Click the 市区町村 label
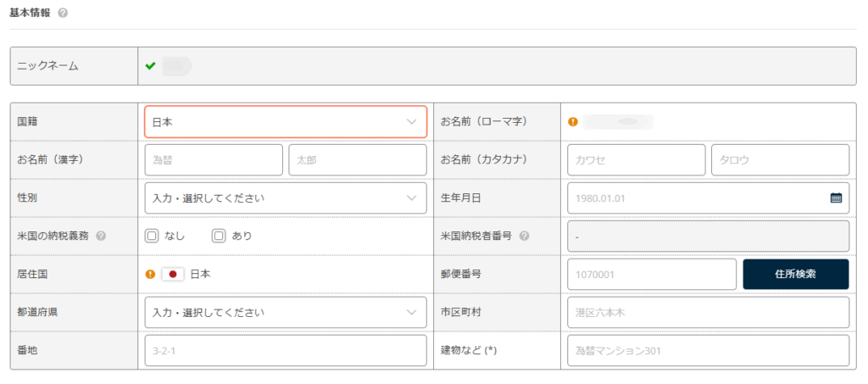868x384 pixels. 460,312
